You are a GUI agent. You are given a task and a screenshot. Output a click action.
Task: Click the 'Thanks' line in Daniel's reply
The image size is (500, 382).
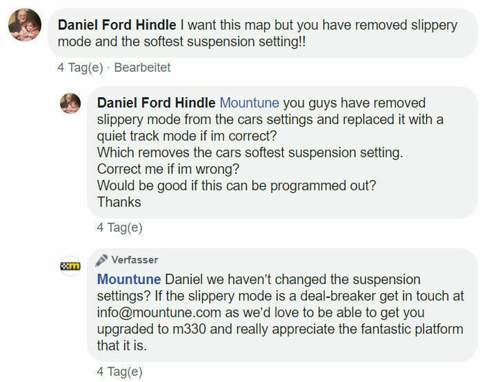coord(119,202)
